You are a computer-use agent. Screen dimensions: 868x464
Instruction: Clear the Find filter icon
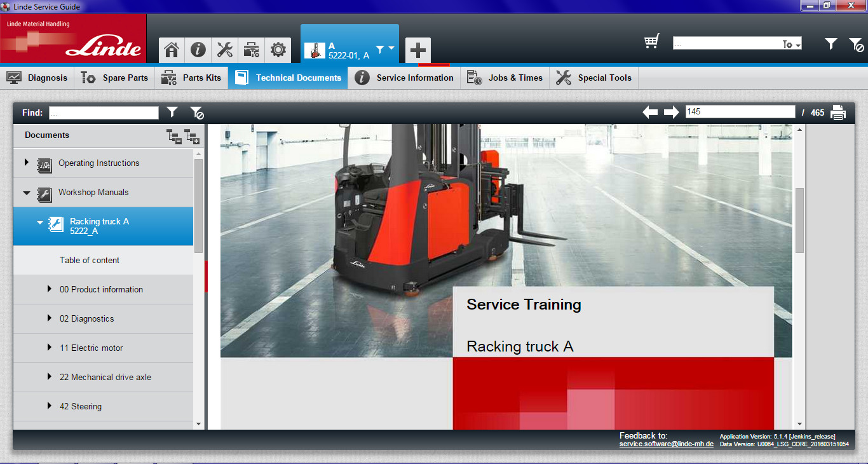(x=197, y=113)
